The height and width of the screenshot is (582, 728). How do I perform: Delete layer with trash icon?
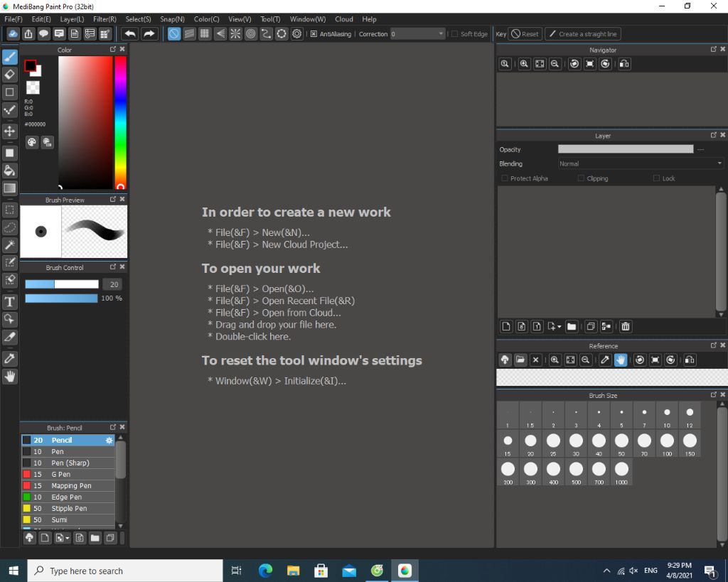[x=626, y=327]
